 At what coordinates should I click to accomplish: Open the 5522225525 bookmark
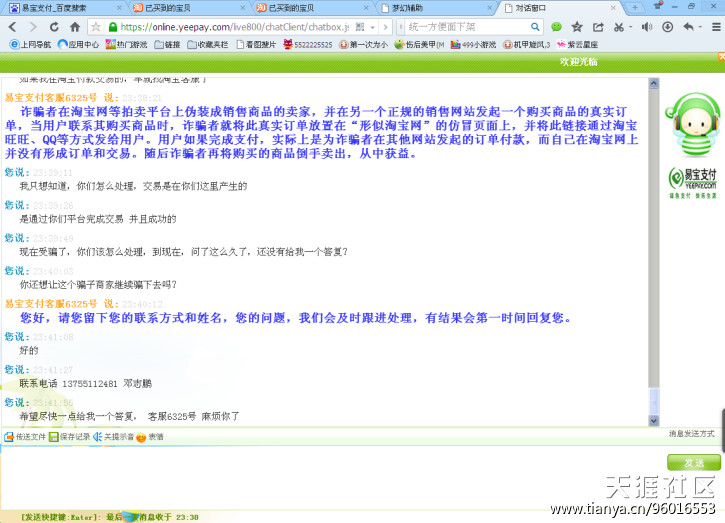point(308,44)
